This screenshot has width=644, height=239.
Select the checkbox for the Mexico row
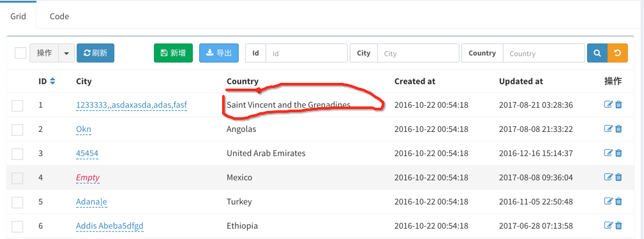point(17,178)
